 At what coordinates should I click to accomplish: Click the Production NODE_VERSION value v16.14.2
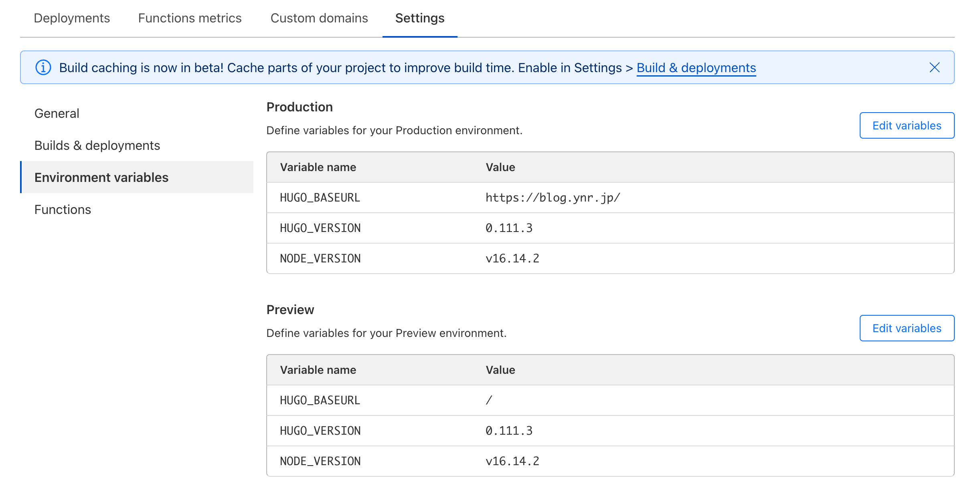[512, 258]
